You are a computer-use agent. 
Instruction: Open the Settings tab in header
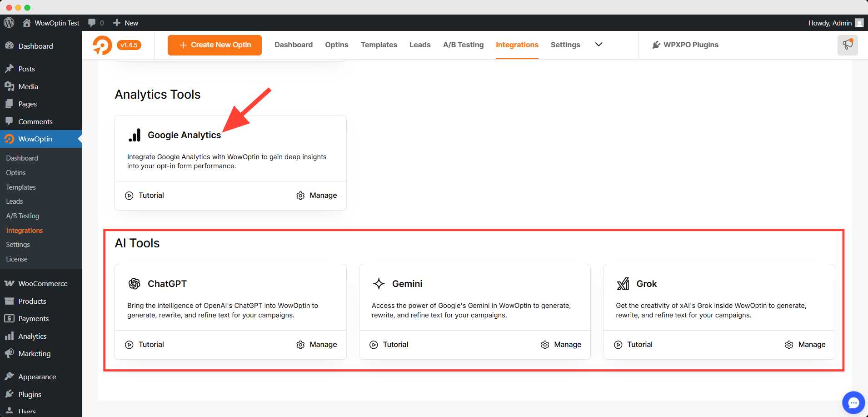click(565, 45)
